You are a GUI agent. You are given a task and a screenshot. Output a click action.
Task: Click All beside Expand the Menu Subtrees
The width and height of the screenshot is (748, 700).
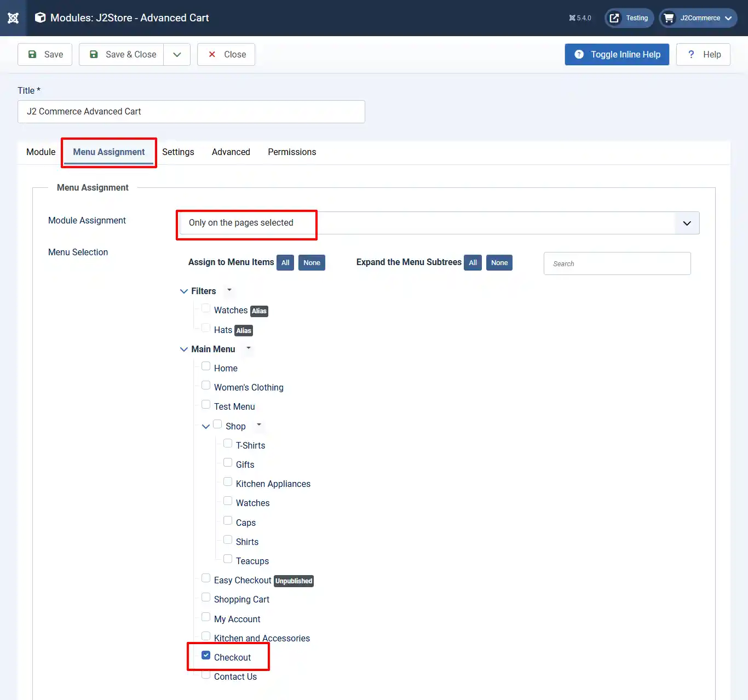coord(473,263)
